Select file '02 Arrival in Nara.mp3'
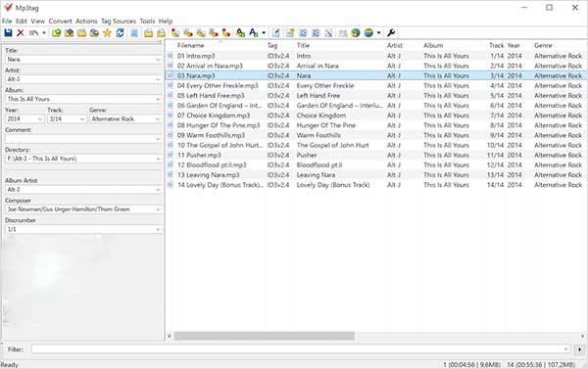Screen dimensions: 588x369 coord(210,66)
